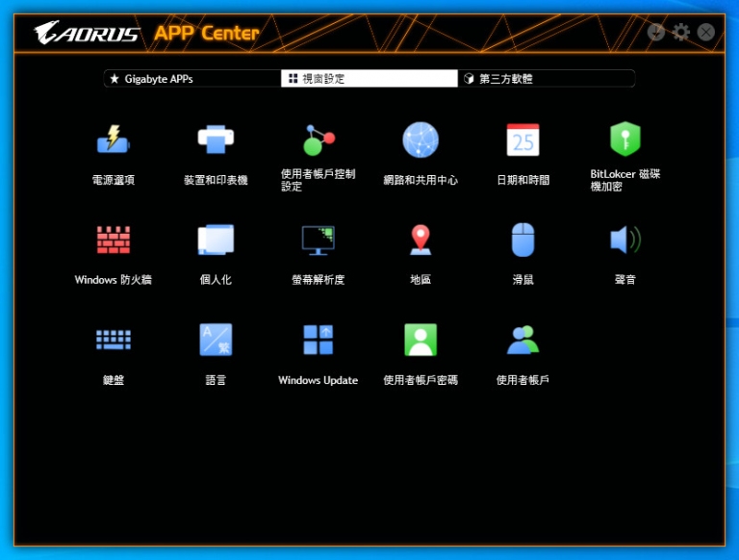The height and width of the screenshot is (560, 739).
Task: Click the AORUS logo
Action: coord(87,33)
